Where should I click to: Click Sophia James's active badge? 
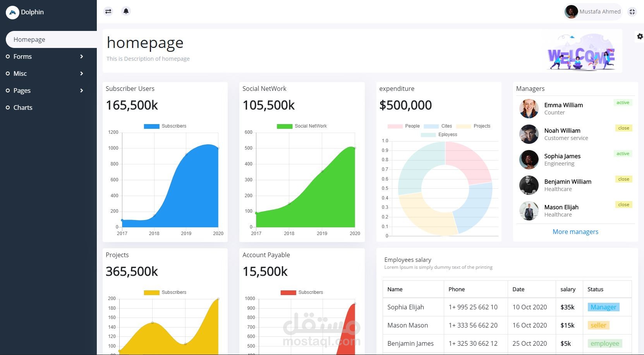(x=623, y=154)
